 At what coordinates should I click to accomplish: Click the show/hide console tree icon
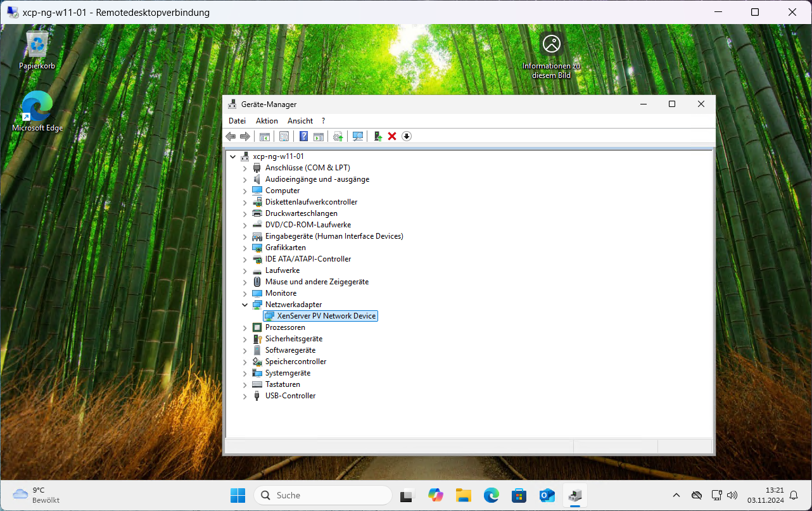[x=265, y=136]
